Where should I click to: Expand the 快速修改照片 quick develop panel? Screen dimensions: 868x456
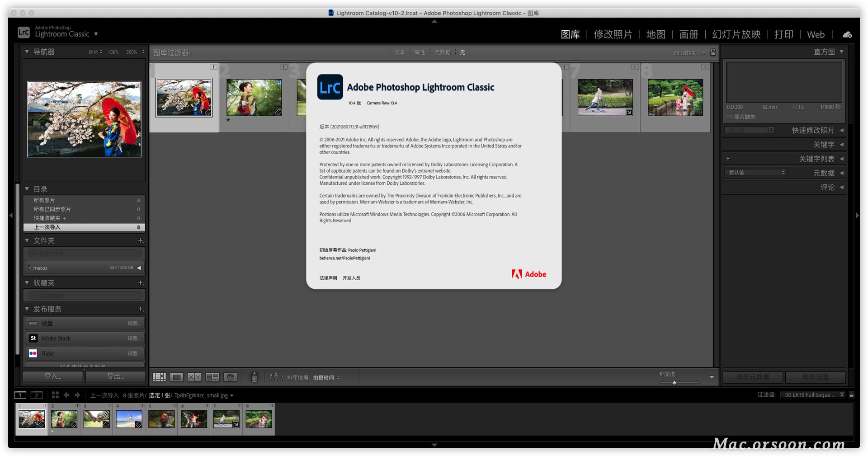841,130
